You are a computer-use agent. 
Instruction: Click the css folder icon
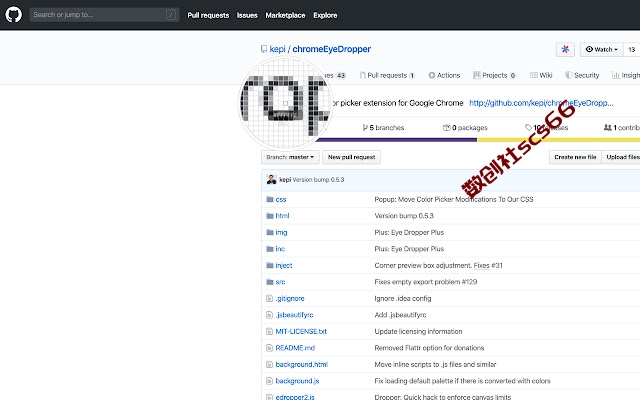click(270, 199)
